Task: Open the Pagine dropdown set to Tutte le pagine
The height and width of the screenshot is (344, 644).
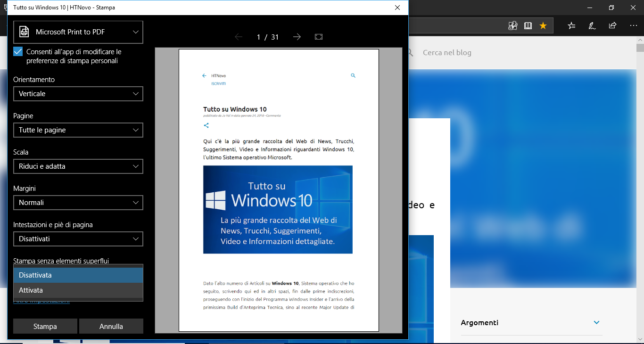Action: pos(78,130)
